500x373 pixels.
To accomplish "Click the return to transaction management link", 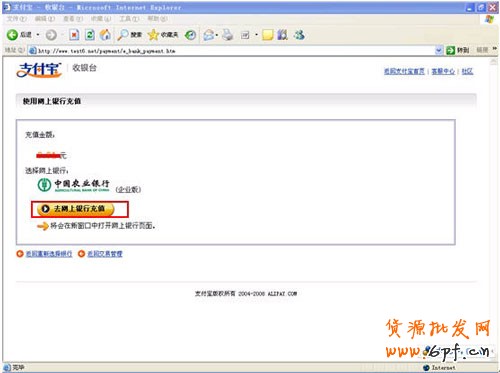I will tap(105, 254).
